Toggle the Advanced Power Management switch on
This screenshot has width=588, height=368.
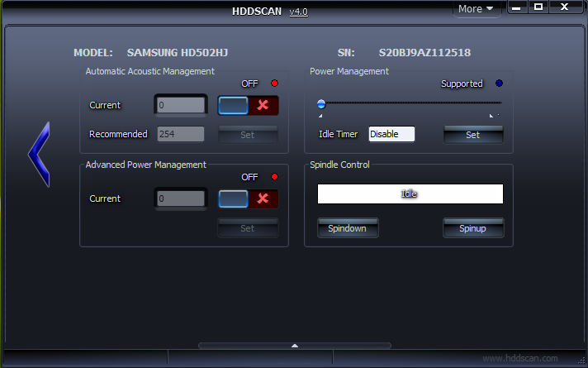(x=234, y=198)
